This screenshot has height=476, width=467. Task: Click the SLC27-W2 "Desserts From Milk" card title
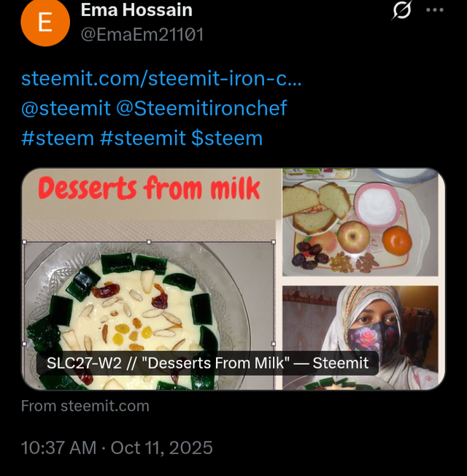[x=207, y=362]
